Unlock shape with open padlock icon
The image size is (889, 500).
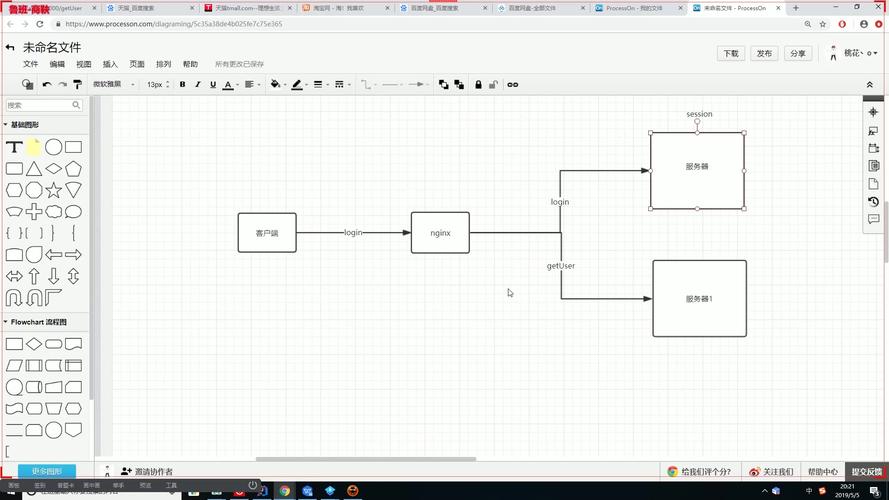click(494, 84)
